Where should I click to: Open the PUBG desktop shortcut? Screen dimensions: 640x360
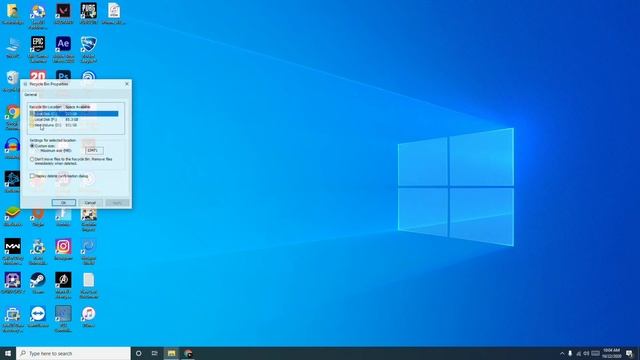[89, 12]
